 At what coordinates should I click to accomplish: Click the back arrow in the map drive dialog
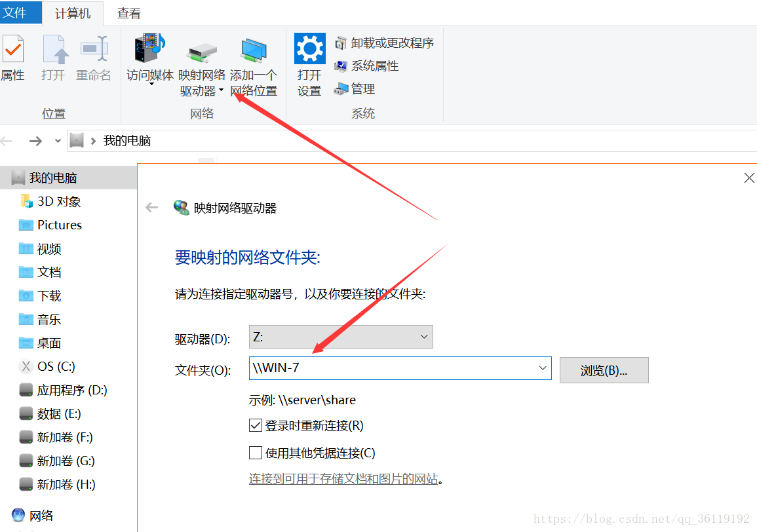[x=151, y=208]
